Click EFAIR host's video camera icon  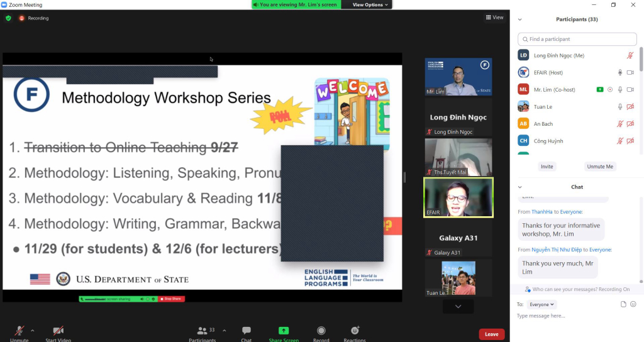point(630,73)
